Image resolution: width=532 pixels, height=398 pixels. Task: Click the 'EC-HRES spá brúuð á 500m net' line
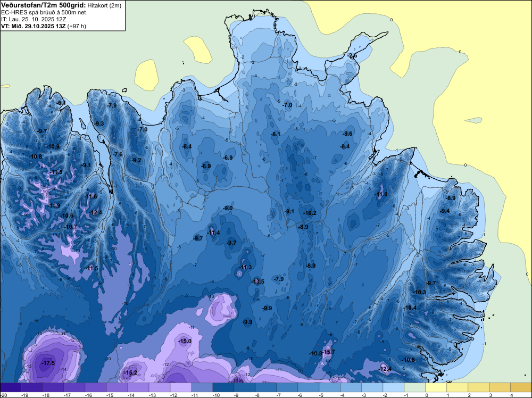pyautogui.click(x=44, y=12)
